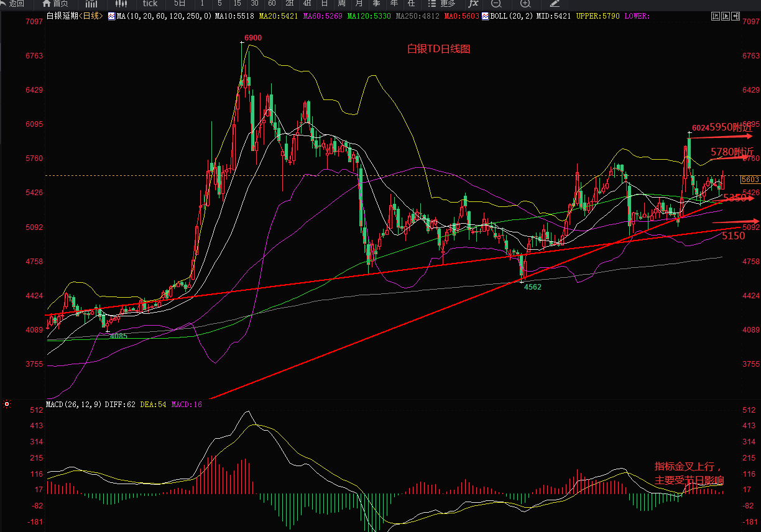Go to 首页 home page
The width and height of the screenshot is (761, 532).
pyautogui.click(x=55, y=4)
